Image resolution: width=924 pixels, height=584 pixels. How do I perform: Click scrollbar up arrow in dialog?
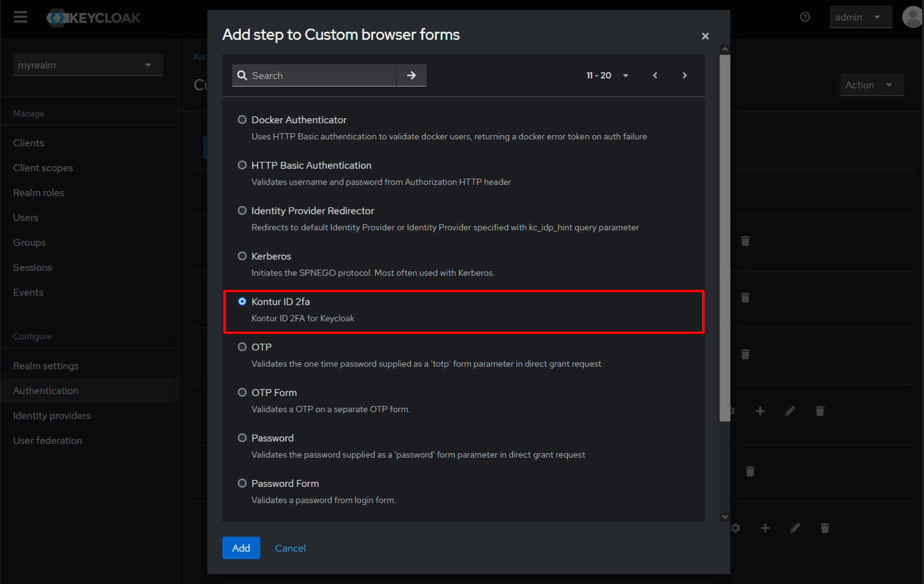point(725,49)
